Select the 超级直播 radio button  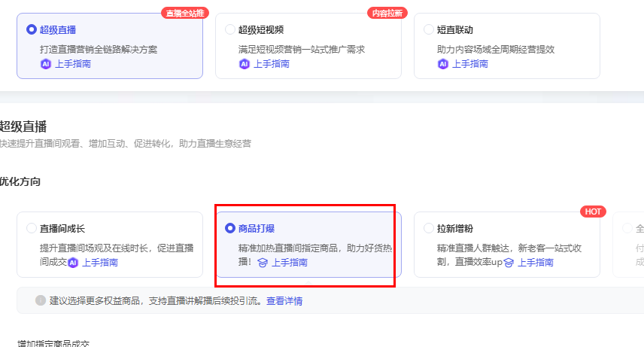pos(32,29)
